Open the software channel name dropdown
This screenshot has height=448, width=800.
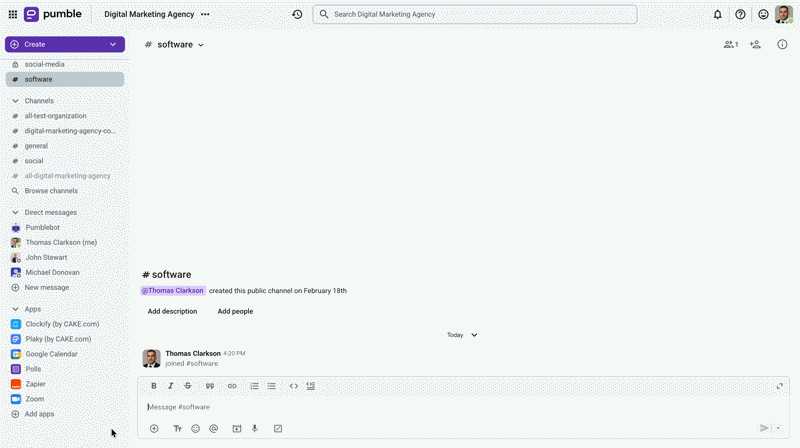click(201, 45)
